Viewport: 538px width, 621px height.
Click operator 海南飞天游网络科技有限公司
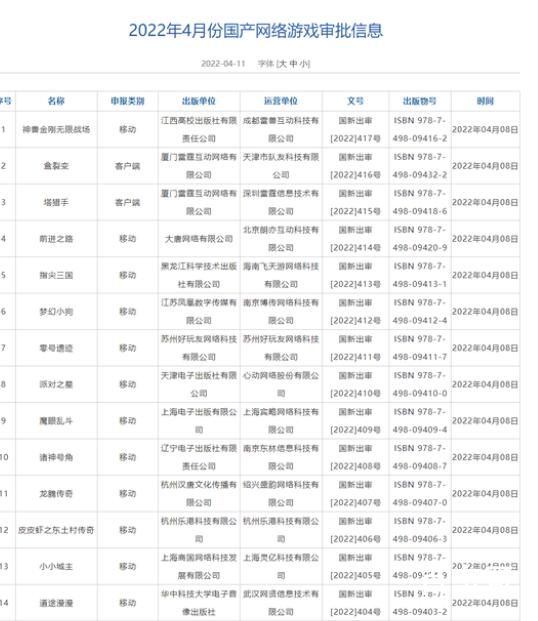click(281, 275)
